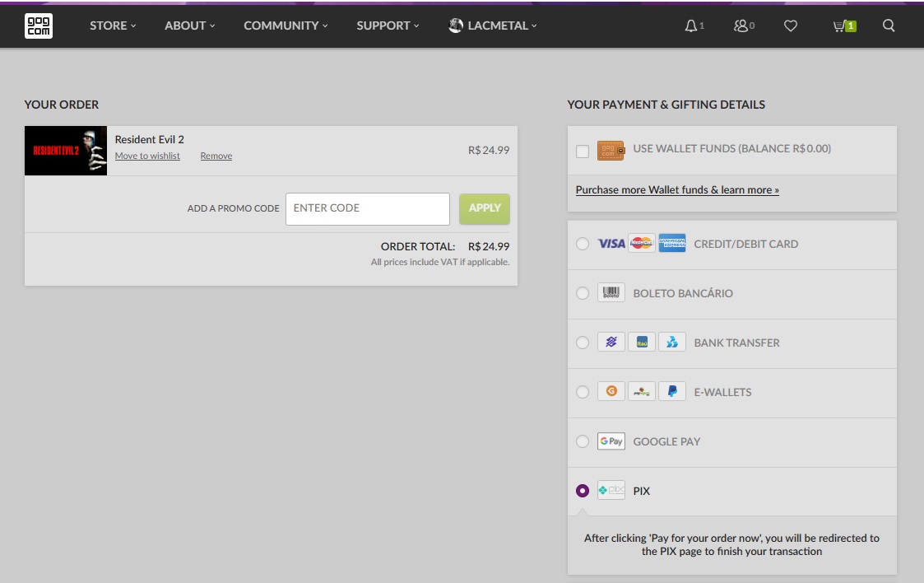Click the Mastercard logo
Viewport: 924px width, 583px height.
click(642, 243)
